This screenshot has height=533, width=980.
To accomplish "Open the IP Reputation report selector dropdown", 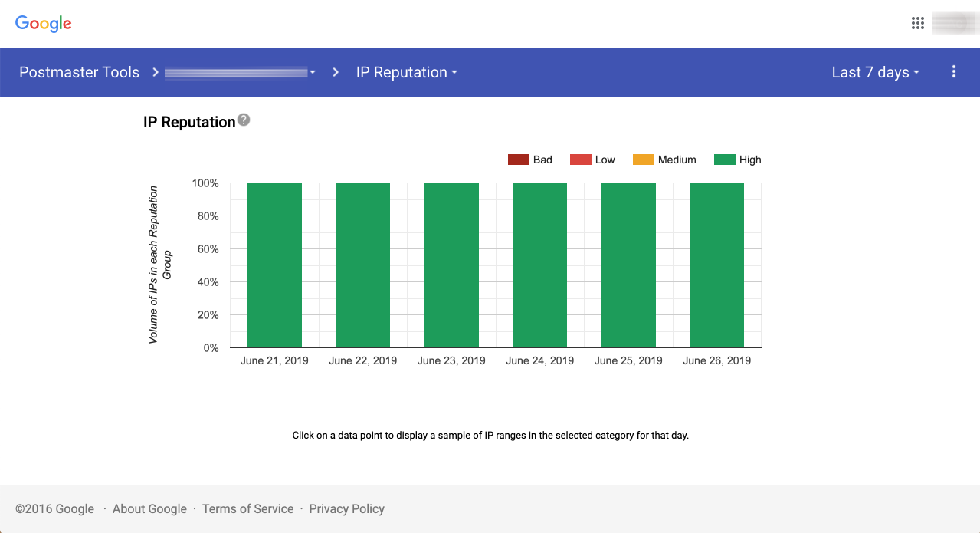I will (406, 72).
